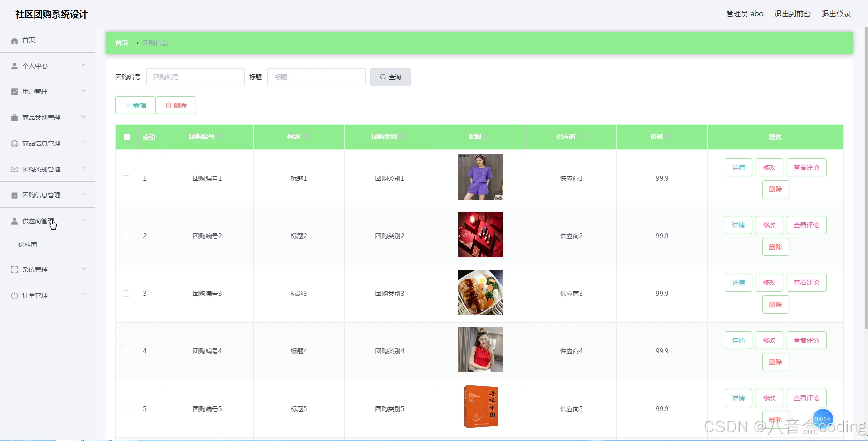Click 首页 in the breadcrumb bar
The width and height of the screenshot is (868, 441).
[121, 43]
